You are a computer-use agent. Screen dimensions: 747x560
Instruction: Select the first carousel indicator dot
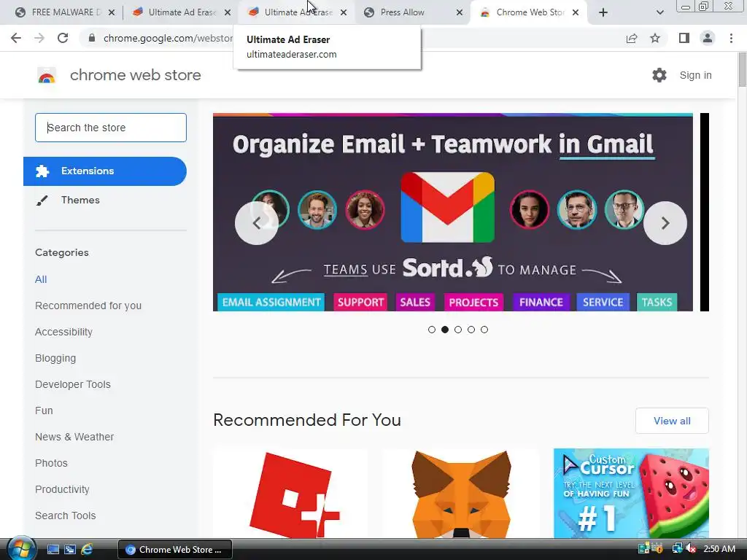pos(432,330)
